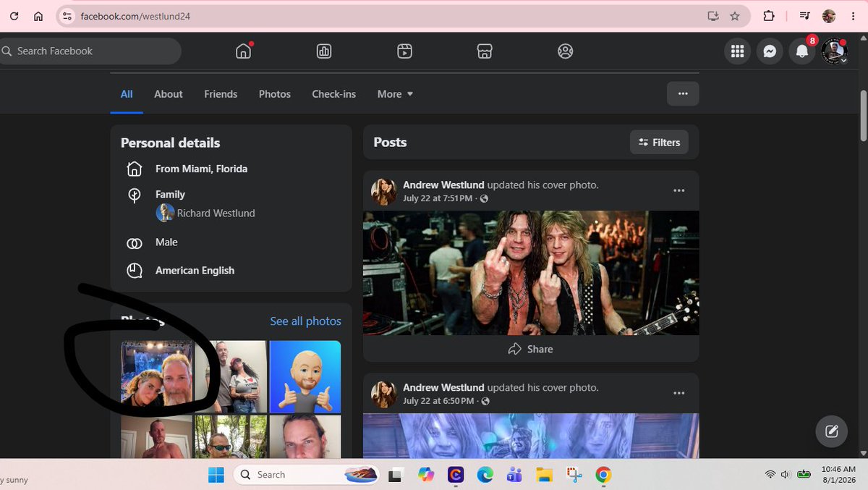
Task: Open Facebook Home feed icon
Action: (x=244, y=51)
